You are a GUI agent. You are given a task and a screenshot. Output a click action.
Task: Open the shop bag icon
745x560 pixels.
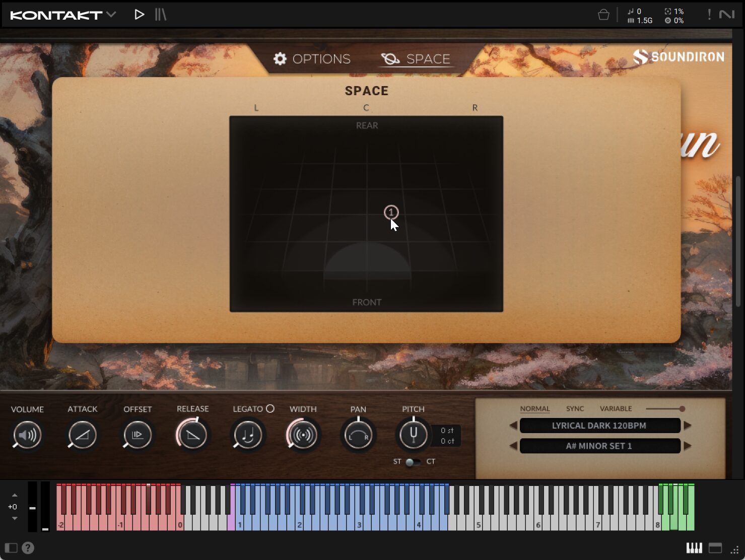pos(603,15)
